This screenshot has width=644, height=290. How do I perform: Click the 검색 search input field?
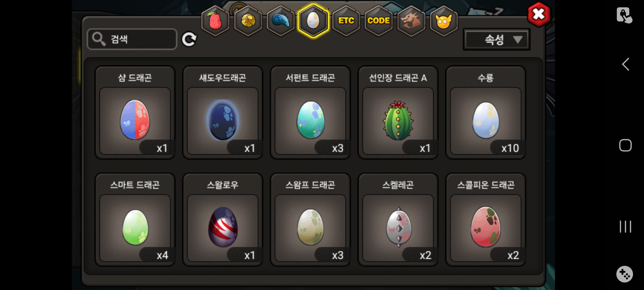(132, 39)
